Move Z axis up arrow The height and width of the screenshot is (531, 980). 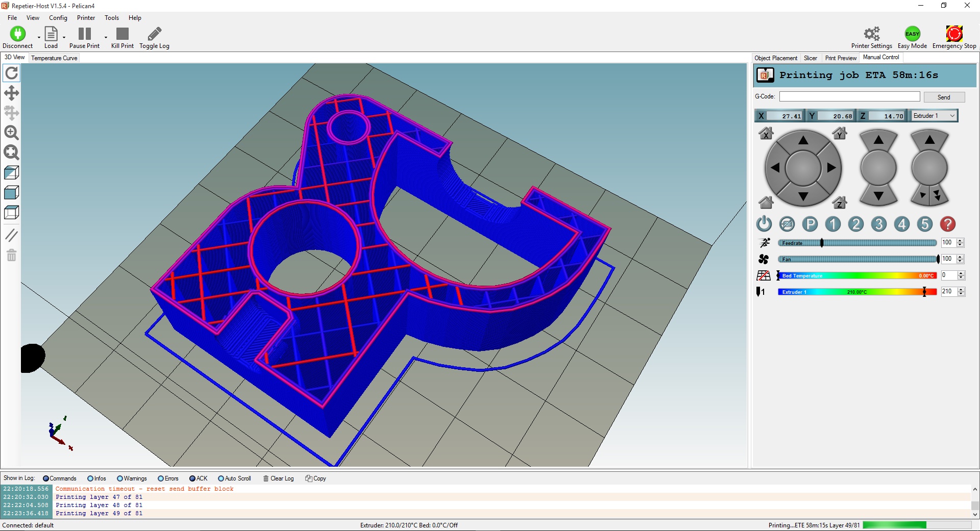[x=878, y=140]
